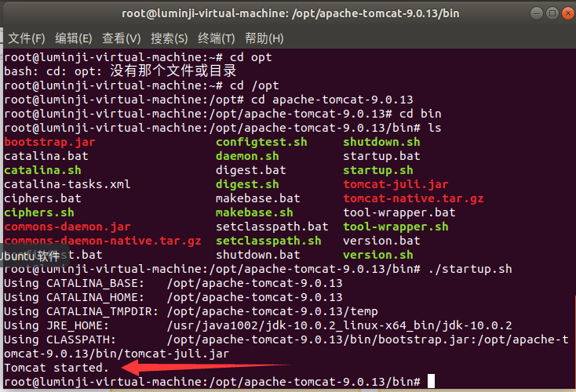Close the terminal window
This screenshot has height=392, width=576.
coord(568,13)
